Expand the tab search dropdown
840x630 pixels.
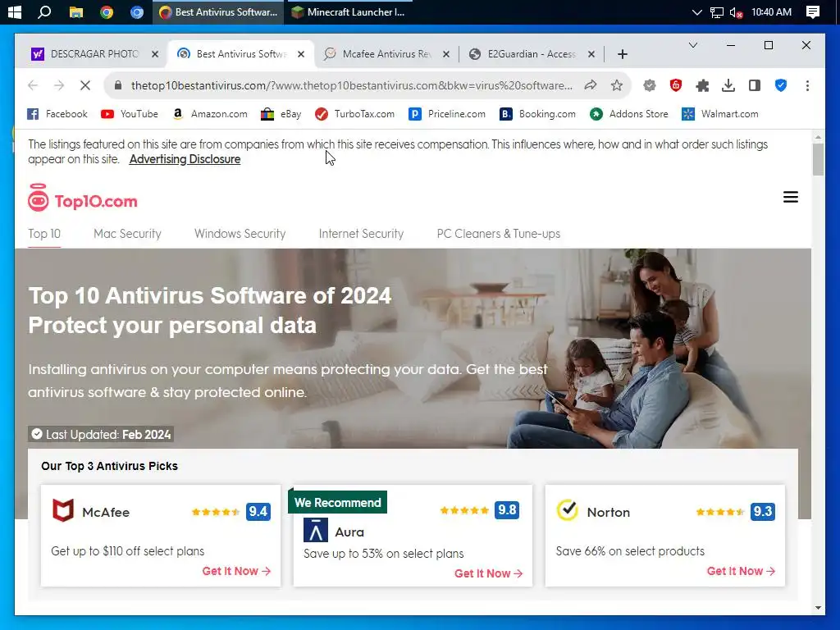coord(692,46)
